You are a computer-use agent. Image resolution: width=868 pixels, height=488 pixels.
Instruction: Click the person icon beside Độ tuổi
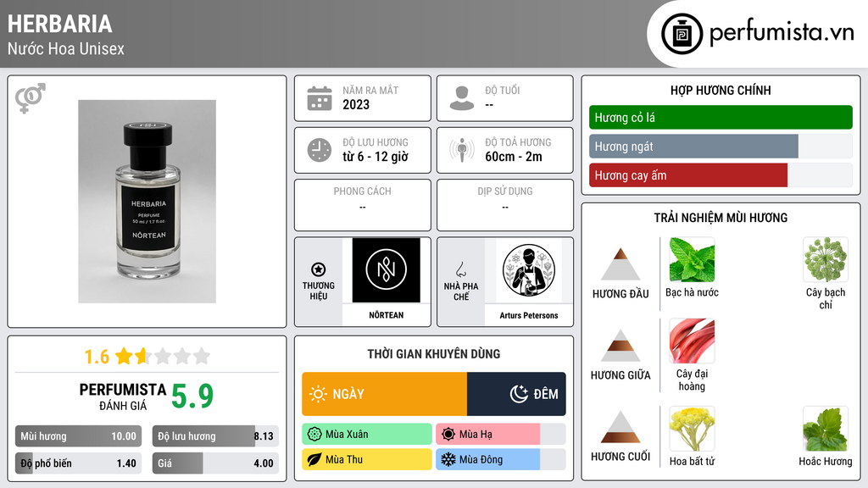(462, 98)
